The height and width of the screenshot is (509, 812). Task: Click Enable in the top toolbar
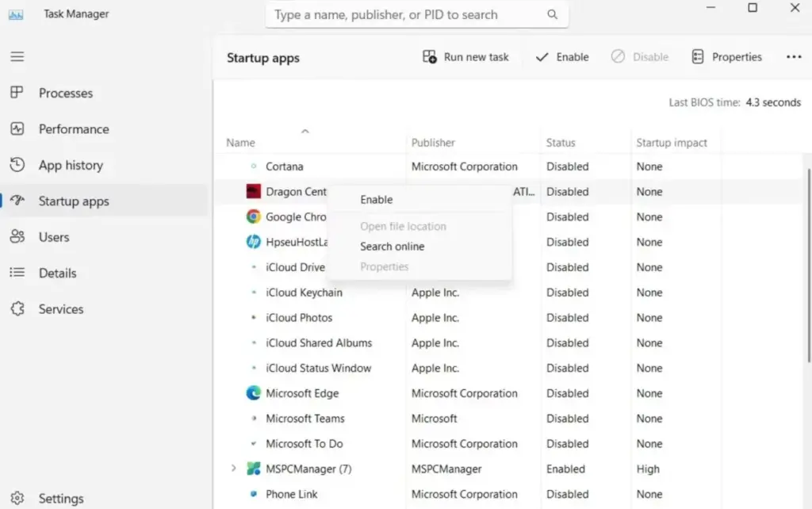coord(562,57)
